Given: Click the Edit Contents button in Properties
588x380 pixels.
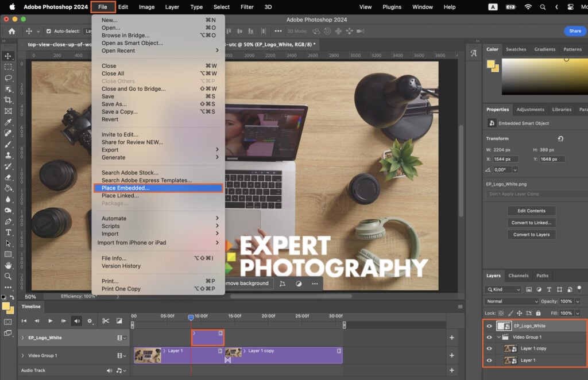Looking at the screenshot, I should point(531,211).
